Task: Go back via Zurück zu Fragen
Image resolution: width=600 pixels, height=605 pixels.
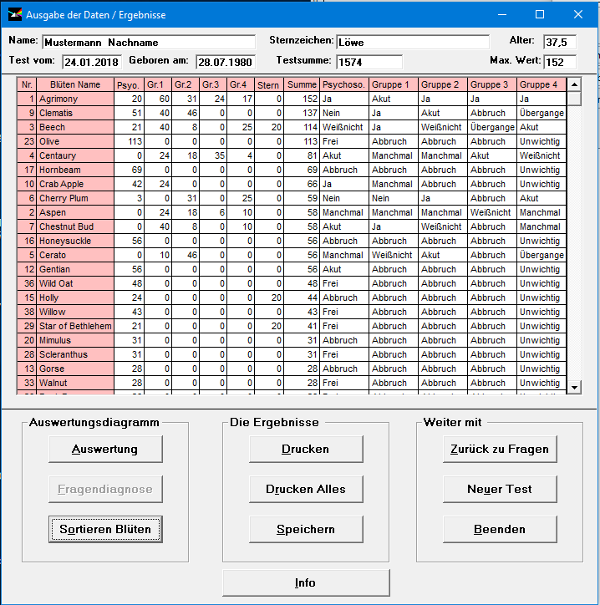Action: point(500,449)
